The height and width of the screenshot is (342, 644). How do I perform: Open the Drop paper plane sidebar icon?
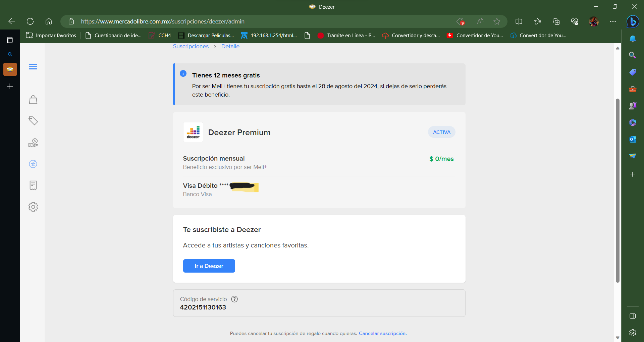tap(633, 156)
